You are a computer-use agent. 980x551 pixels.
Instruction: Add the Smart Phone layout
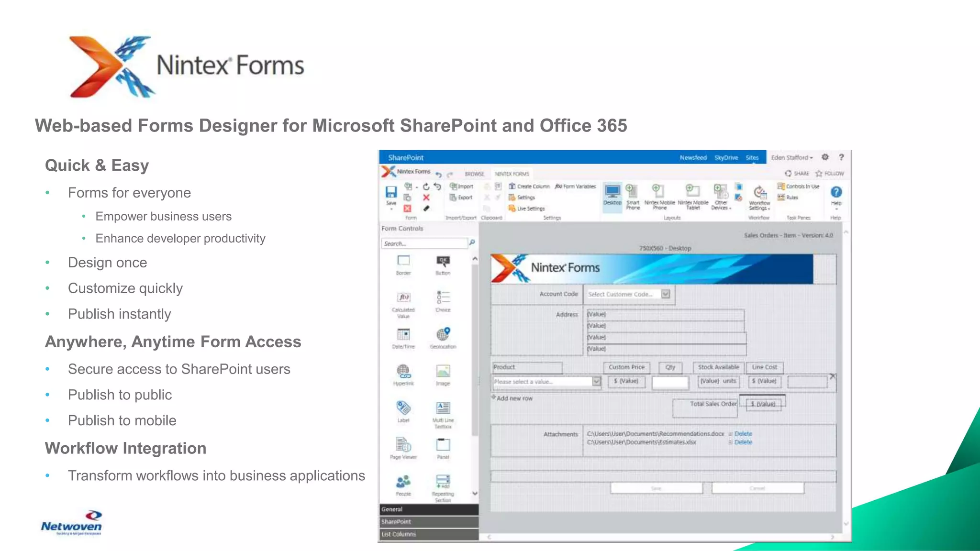coord(632,192)
